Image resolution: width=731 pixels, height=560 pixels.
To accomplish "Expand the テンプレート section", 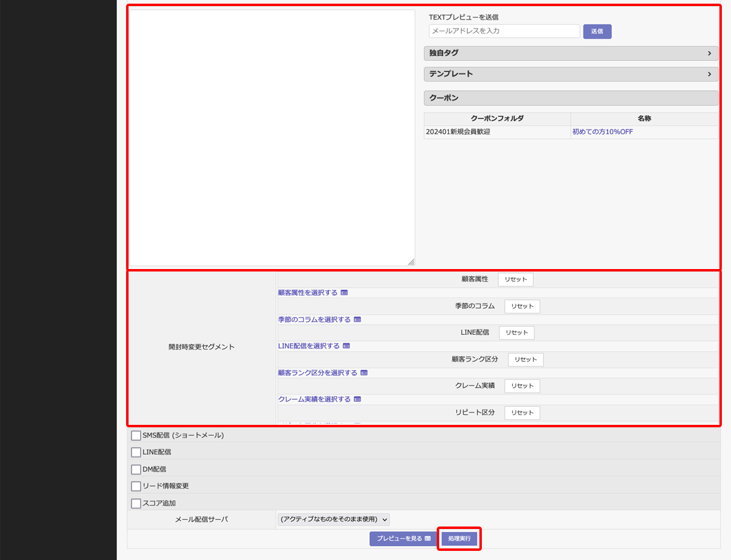I will (x=571, y=74).
